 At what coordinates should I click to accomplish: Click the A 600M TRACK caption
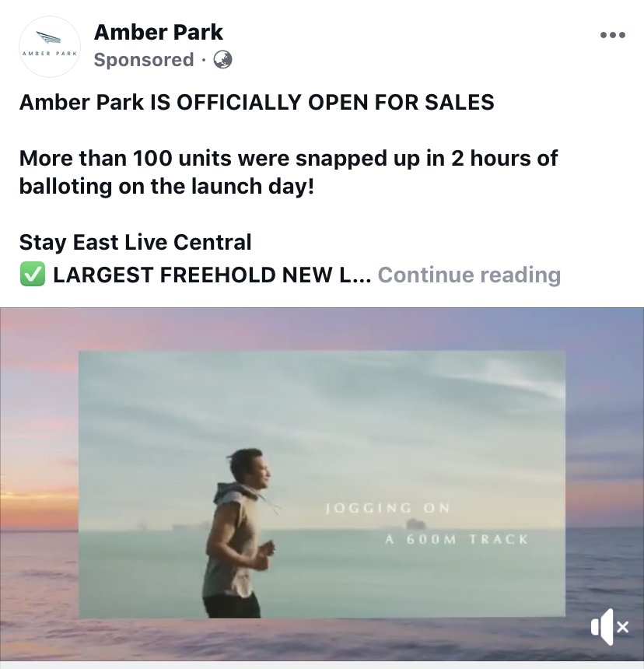click(457, 539)
